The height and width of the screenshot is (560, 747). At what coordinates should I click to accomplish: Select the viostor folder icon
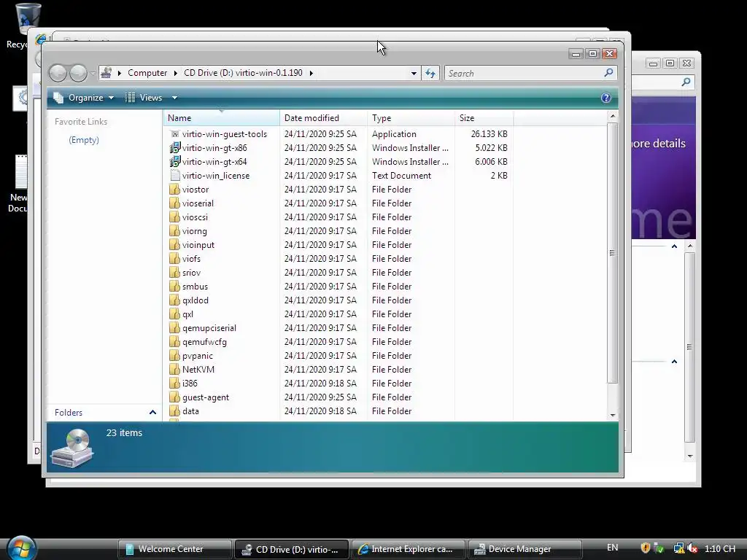click(x=175, y=190)
